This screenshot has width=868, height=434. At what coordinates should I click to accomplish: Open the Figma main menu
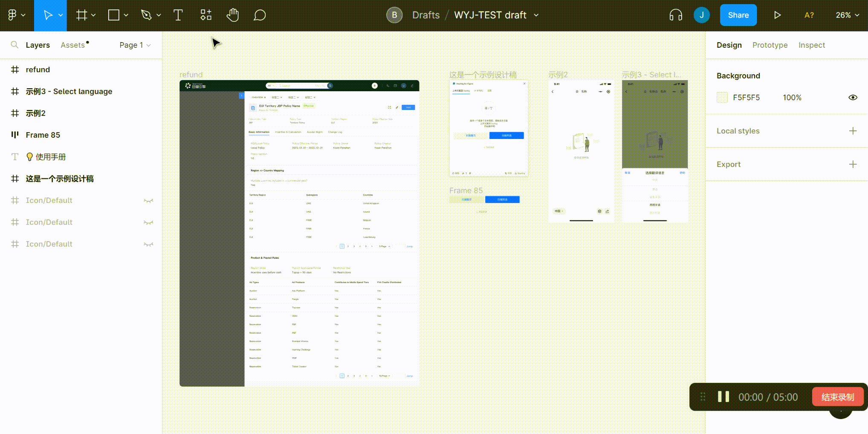16,15
